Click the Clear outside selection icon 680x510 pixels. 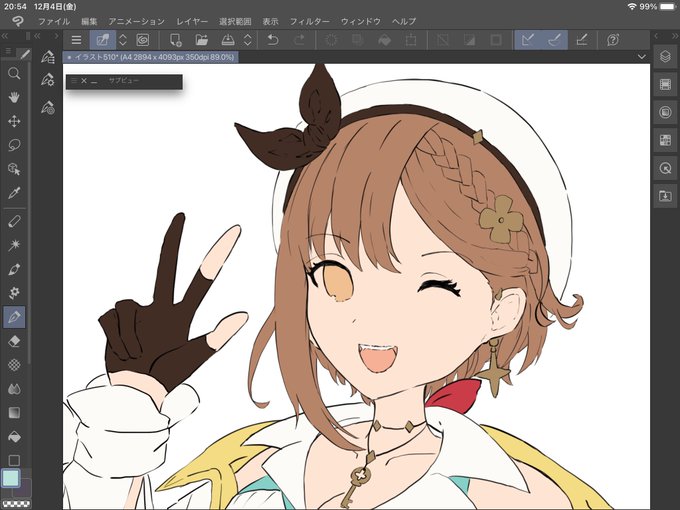pyautogui.click(x=358, y=40)
